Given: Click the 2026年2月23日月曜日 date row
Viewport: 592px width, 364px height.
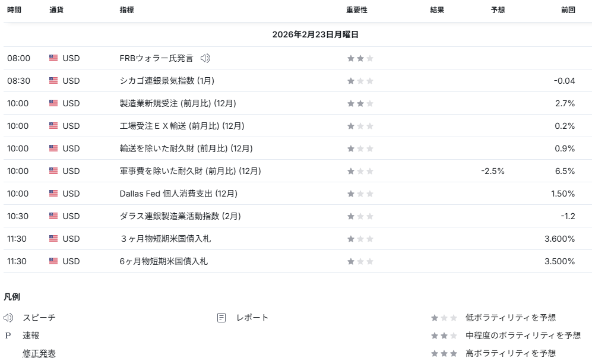Looking at the screenshot, I should [x=315, y=34].
